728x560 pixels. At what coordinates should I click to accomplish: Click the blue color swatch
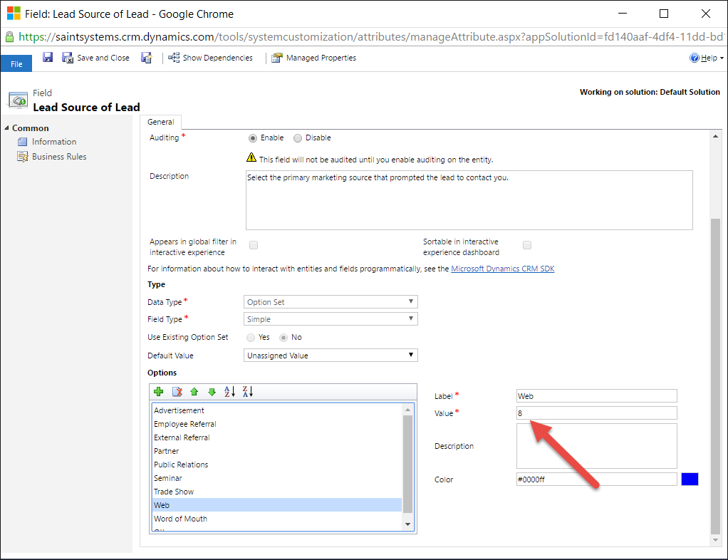tap(690, 479)
